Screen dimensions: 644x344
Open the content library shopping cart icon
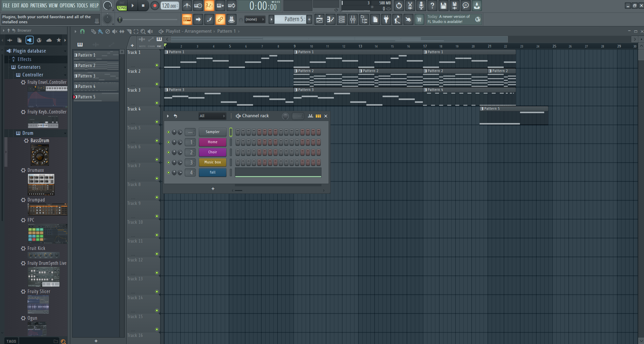pyautogui.click(x=419, y=20)
